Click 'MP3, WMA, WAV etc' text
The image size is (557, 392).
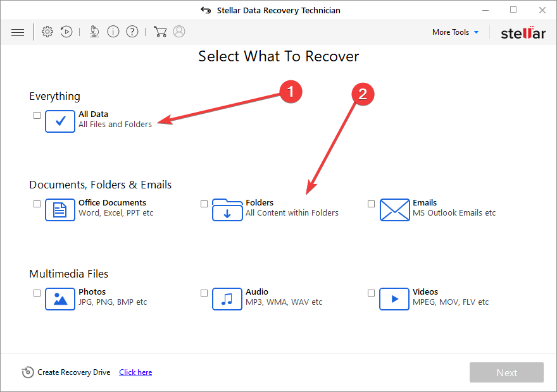[284, 302]
